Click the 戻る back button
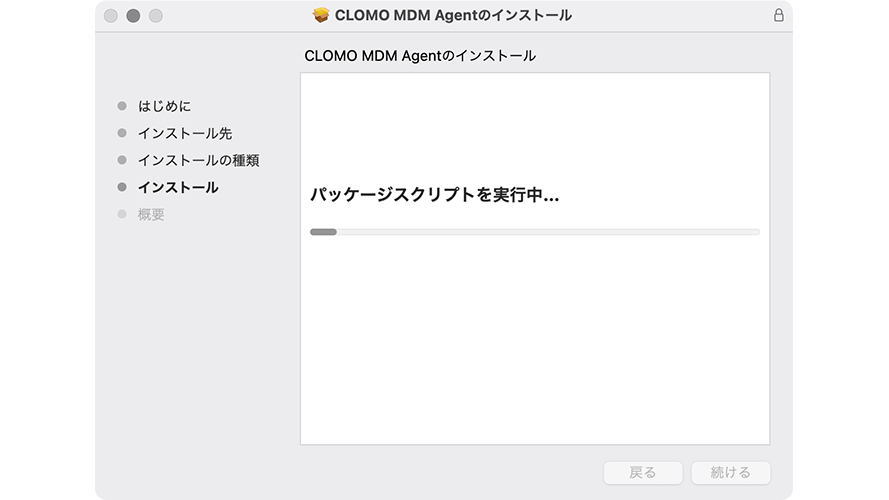The width and height of the screenshot is (889, 500). point(643,473)
